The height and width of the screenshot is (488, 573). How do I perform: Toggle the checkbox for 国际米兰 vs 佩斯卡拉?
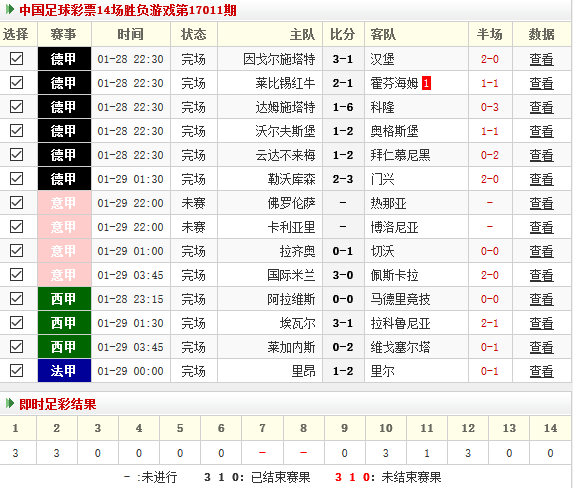pos(16,275)
